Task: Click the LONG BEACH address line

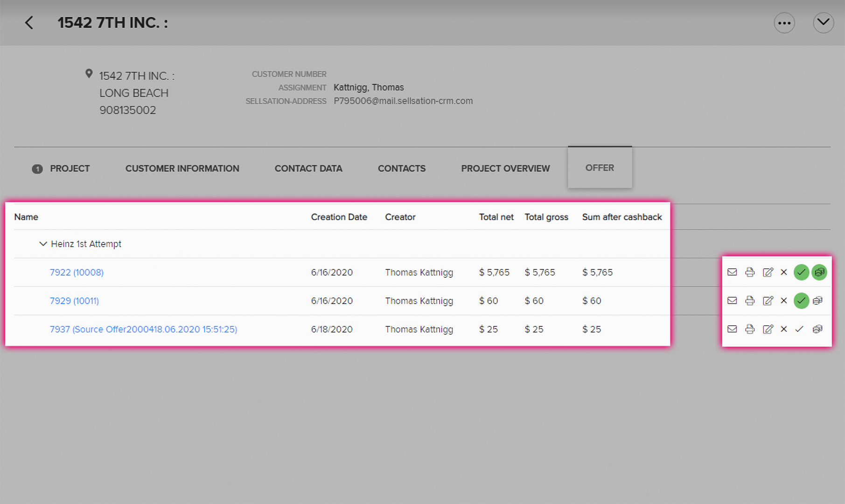Action: [x=134, y=93]
